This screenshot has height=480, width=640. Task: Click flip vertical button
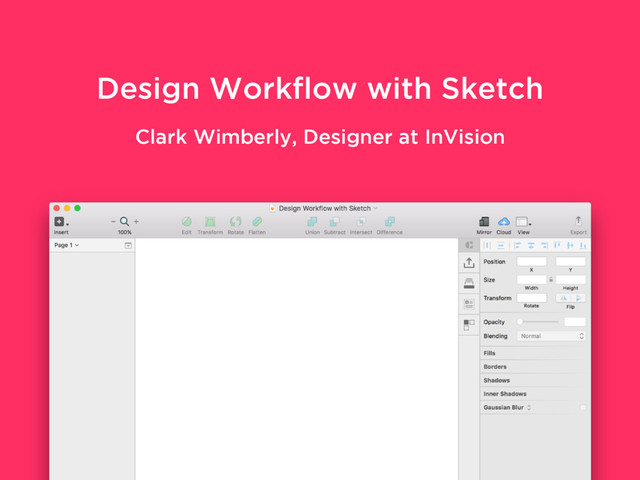pyautogui.click(x=578, y=298)
